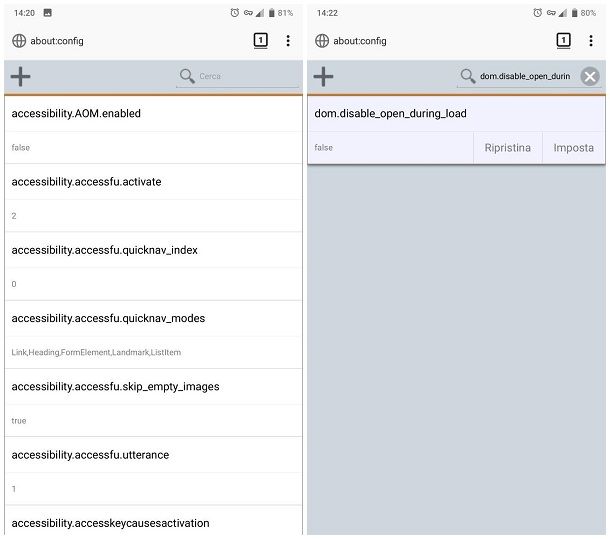Tap the 14:22 clock in right status bar
Viewport: 610px width, 539px height.
(327, 13)
